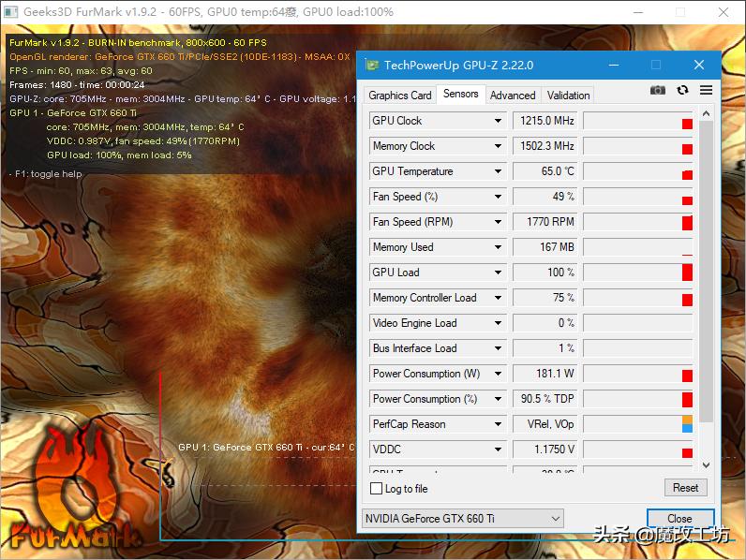Click the 'F1: toggle help' text in FurMark
This screenshot has width=746, height=560.
point(48,174)
